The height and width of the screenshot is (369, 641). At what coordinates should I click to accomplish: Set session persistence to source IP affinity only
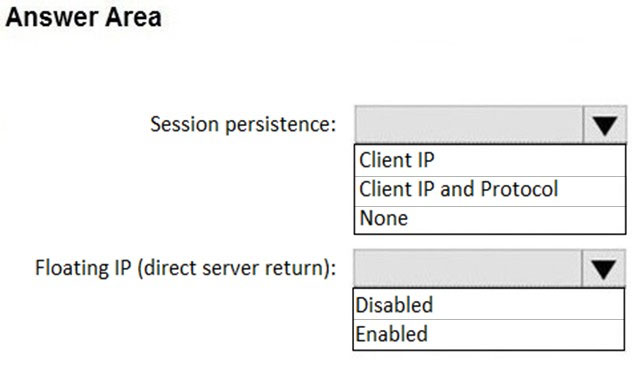click(490, 160)
